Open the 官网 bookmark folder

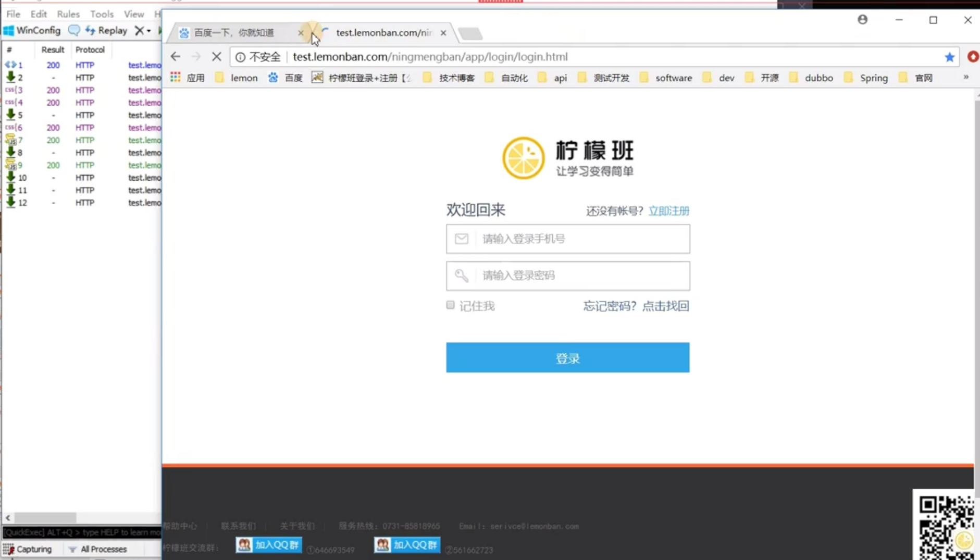[916, 78]
